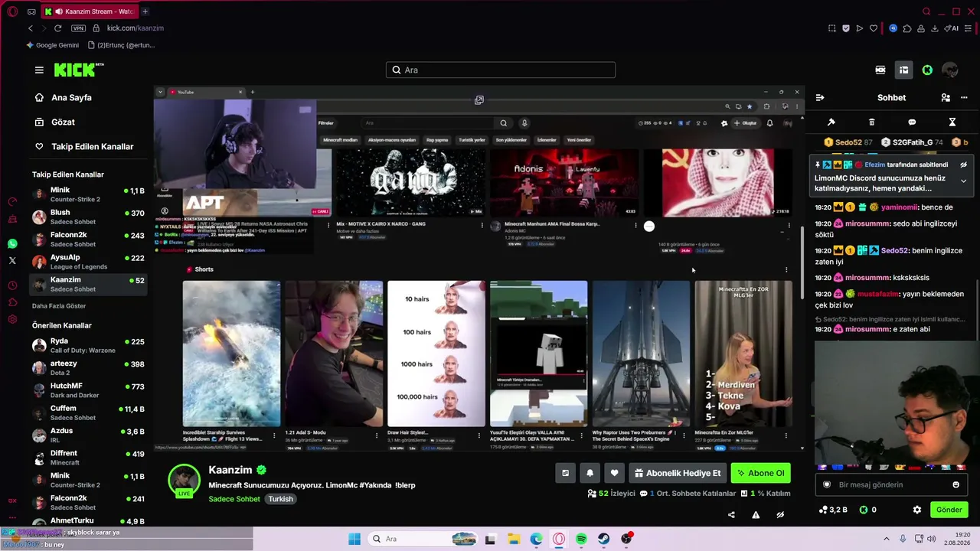Open WhatsApp in Opera sidebar
The height and width of the screenshot is (551, 980).
point(12,243)
